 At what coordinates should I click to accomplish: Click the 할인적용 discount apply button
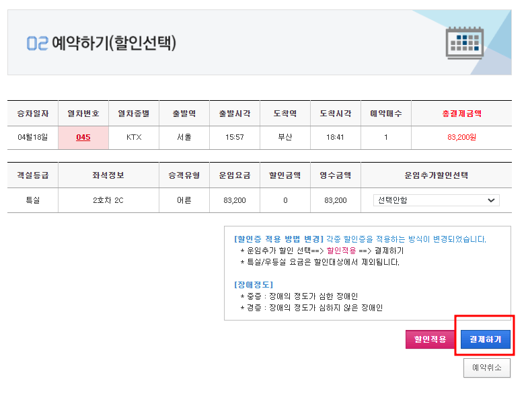(430, 339)
